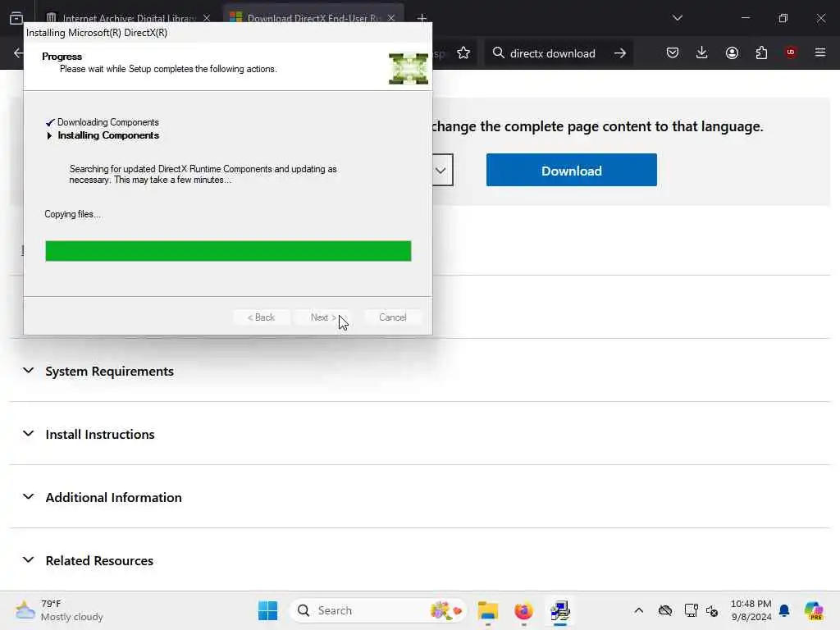Cancel the DirectX installation

393,317
